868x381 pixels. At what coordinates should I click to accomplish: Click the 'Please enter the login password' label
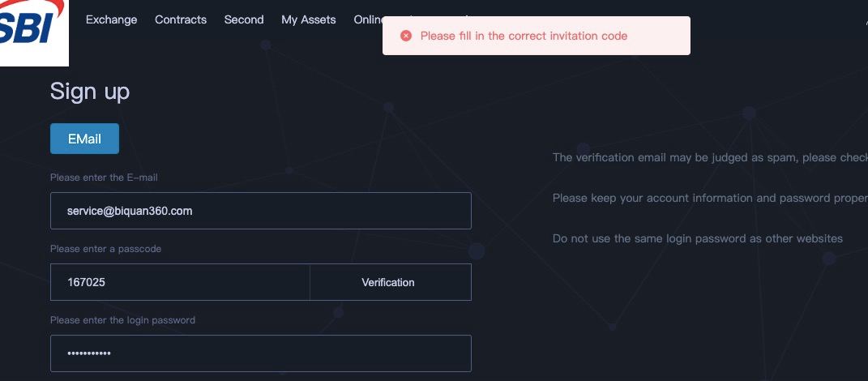click(122, 320)
